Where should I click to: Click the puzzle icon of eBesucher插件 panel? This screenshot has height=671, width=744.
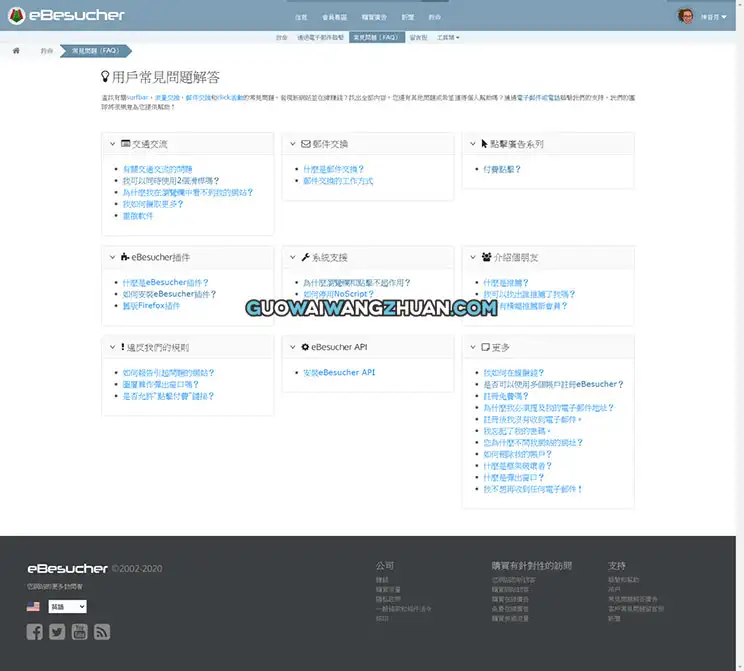pos(125,257)
